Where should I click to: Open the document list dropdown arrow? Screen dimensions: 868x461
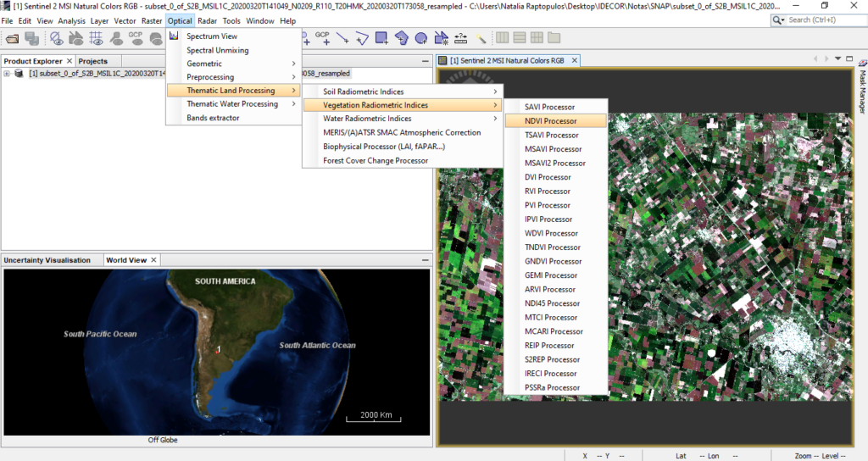pyautogui.click(x=838, y=58)
